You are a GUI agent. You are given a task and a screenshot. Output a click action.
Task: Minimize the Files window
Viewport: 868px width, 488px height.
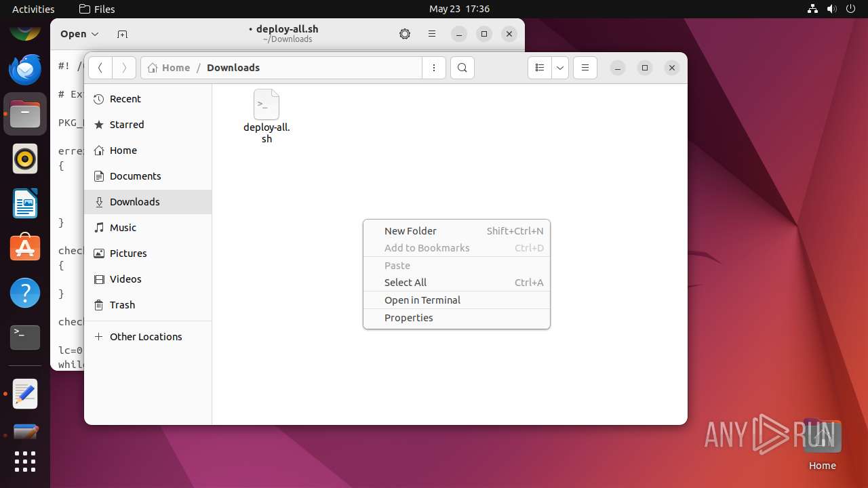(617, 68)
